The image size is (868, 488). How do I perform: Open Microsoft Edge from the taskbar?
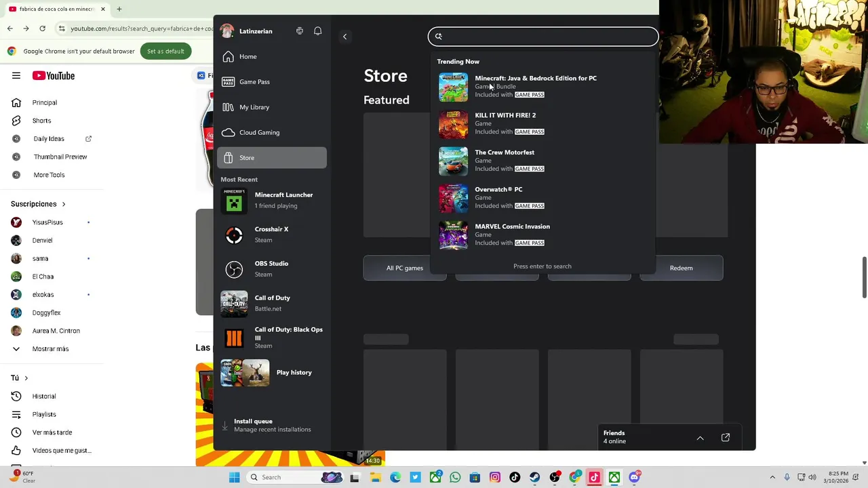[395, 478]
